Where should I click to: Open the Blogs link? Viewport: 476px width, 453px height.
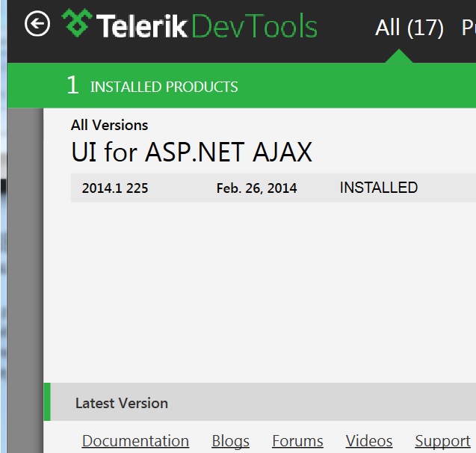pyautogui.click(x=230, y=441)
